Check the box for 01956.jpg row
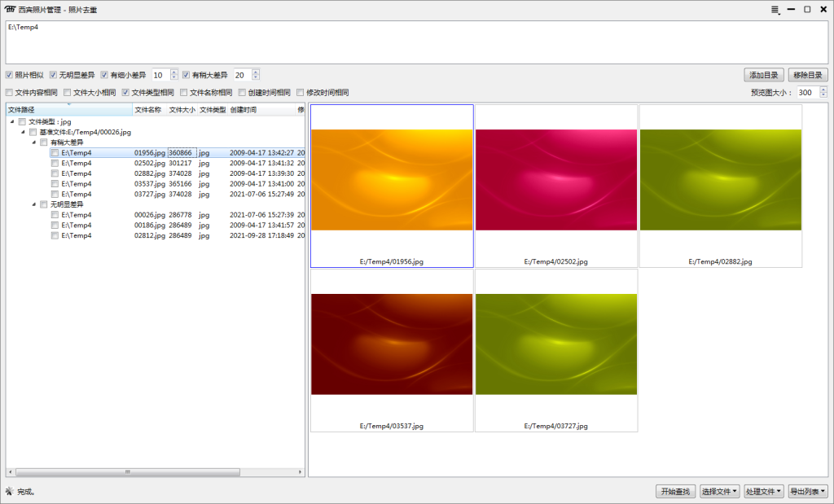This screenshot has width=834, height=504. click(55, 152)
